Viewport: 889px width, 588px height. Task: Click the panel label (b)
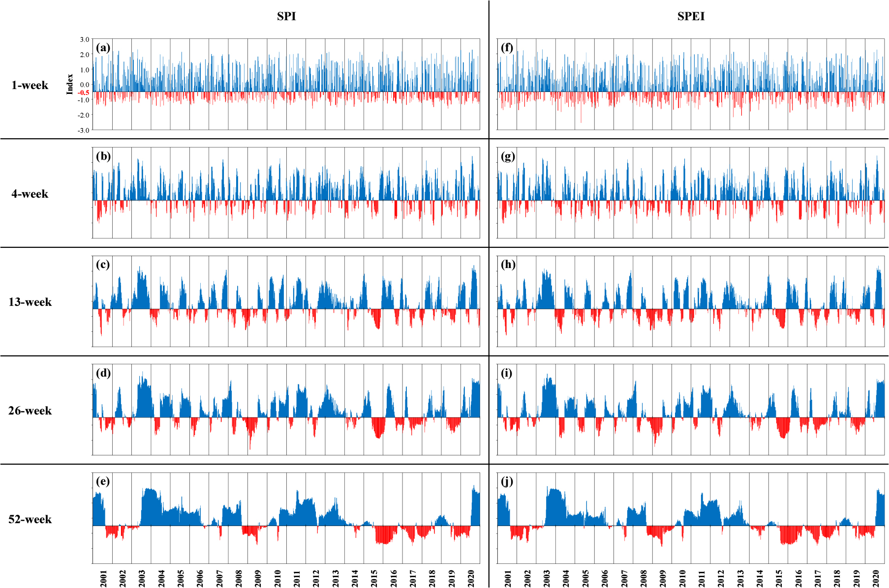[x=103, y=156]
